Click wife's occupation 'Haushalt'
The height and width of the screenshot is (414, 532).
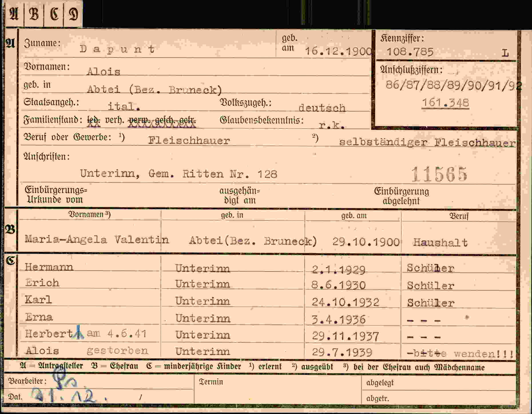(441, 243)
